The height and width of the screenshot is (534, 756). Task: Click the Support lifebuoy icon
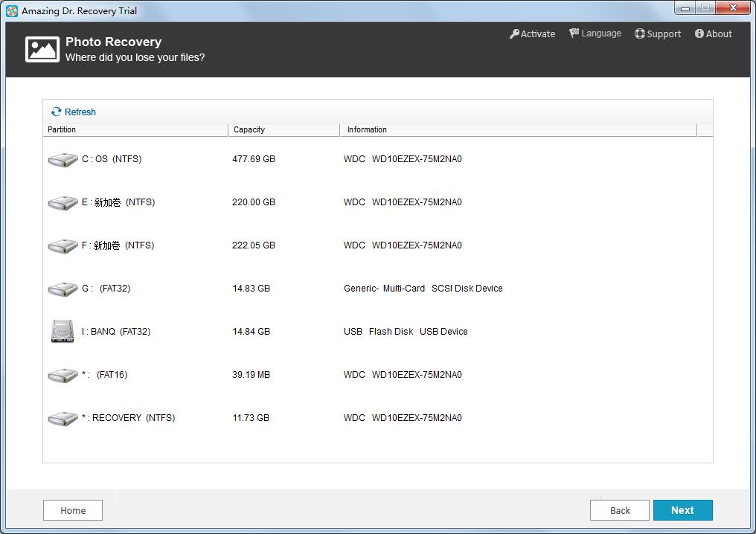tap(640, 33)
